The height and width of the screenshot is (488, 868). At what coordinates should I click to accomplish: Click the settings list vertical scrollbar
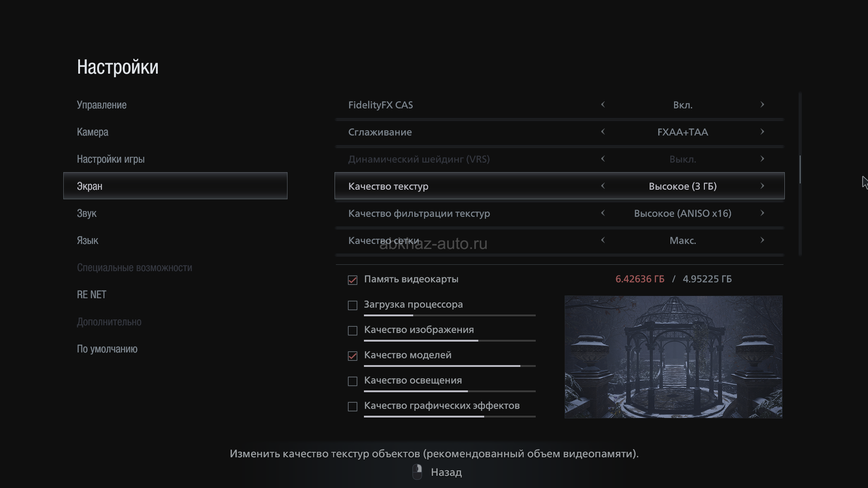pos(800,169)
